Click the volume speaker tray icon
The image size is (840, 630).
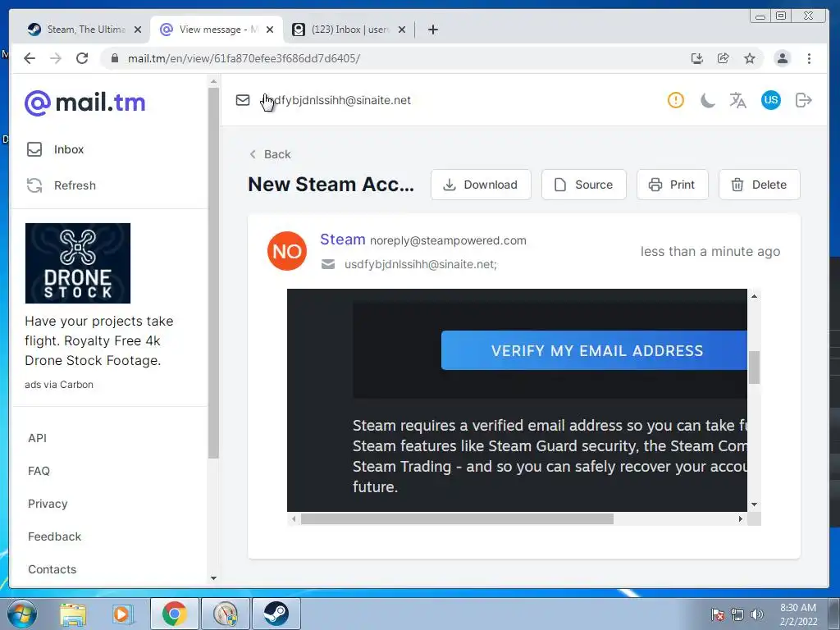coord(757,614)
